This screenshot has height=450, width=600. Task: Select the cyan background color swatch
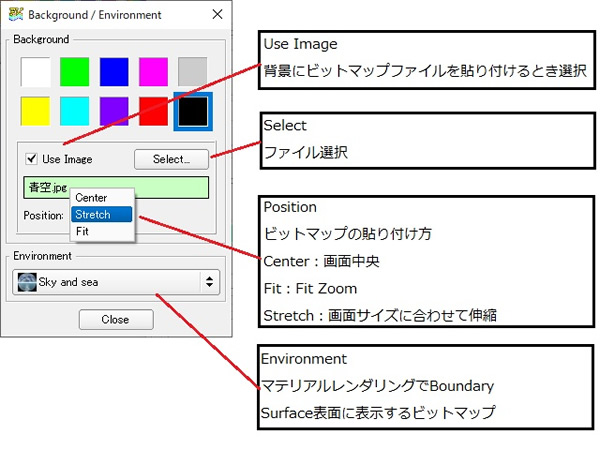click(x=74, y=111)
